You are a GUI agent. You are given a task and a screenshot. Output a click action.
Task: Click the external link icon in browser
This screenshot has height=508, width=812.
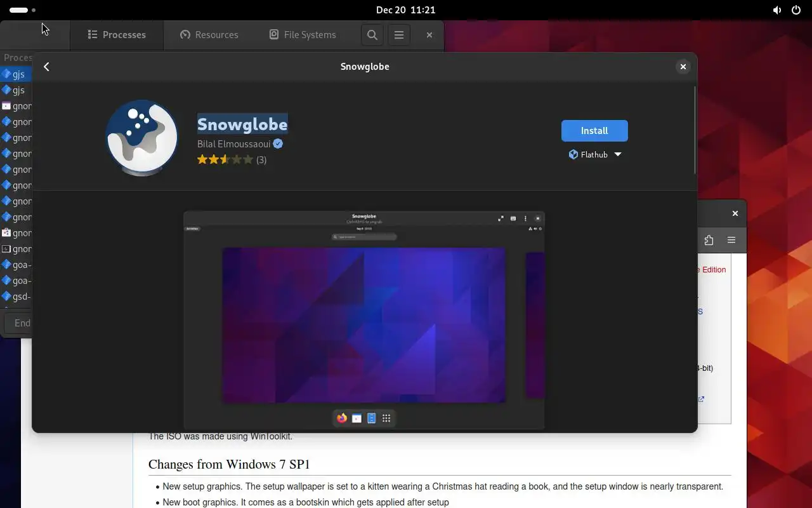(701, 399)
